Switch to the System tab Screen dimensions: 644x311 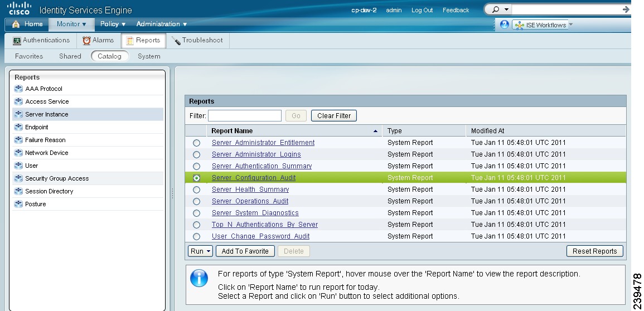(149, 56)
